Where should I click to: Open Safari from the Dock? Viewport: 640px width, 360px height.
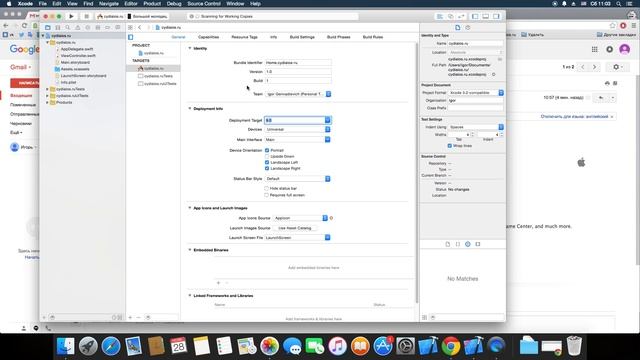[111, 346]
